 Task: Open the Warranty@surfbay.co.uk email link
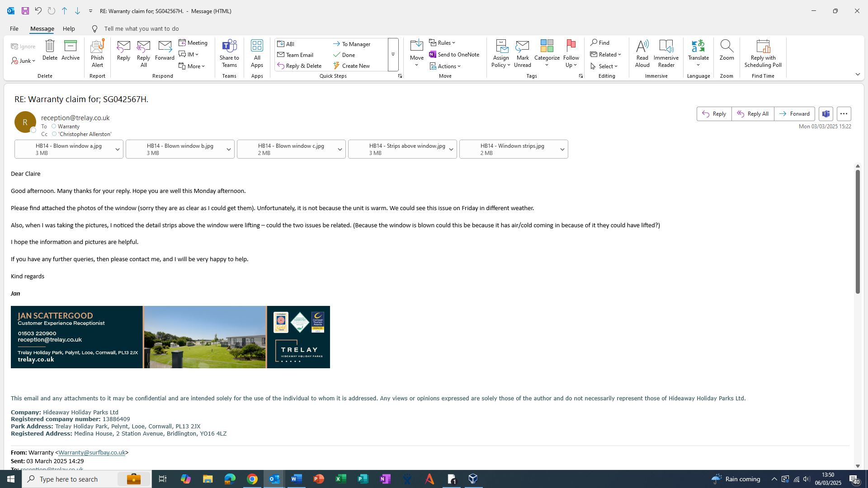click(x=91, y=452)
